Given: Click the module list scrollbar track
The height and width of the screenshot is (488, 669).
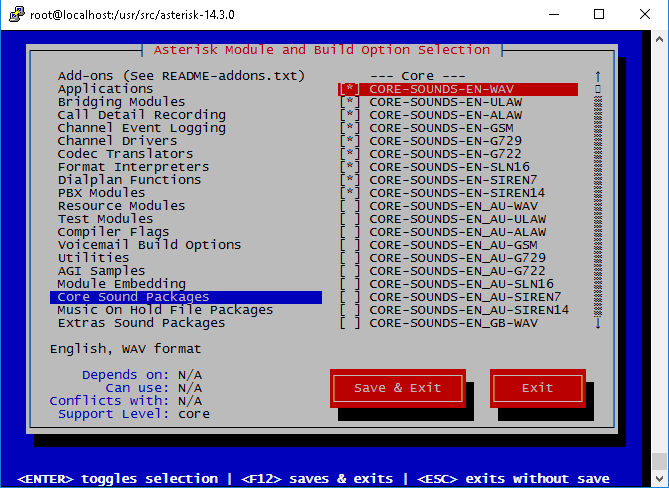Looking at the screenshot, I should tap(598, 200).
